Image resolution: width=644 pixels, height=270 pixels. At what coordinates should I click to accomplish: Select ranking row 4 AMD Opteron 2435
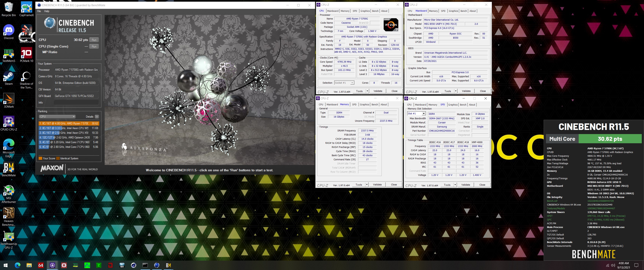point(69,137)
